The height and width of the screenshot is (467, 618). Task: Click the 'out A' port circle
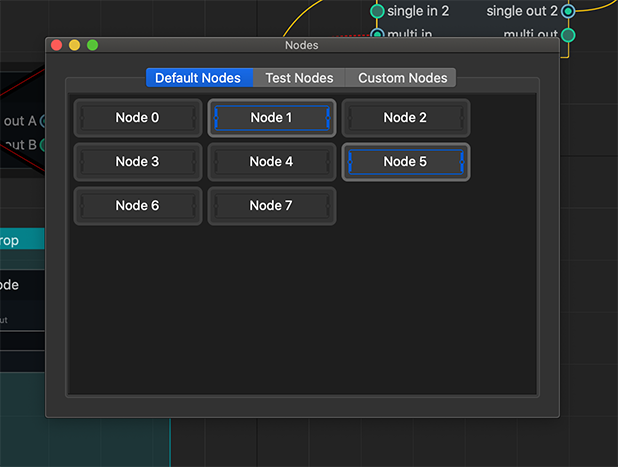click(x=45, y=121)
